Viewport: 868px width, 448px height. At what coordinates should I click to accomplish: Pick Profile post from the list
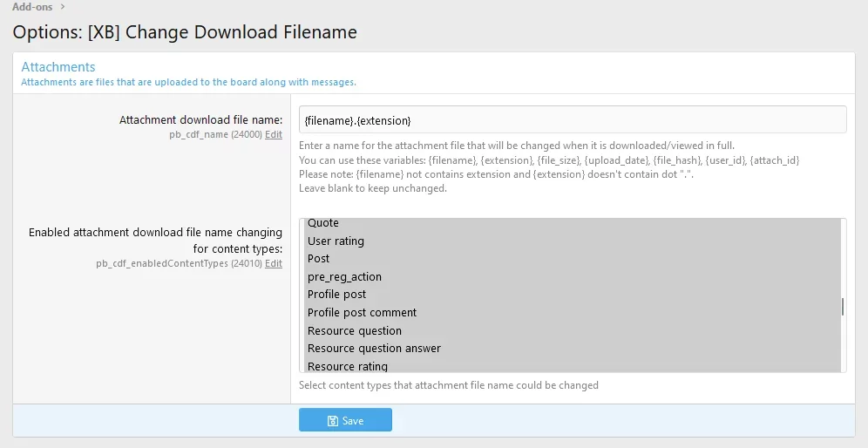(x=336, y=295)
